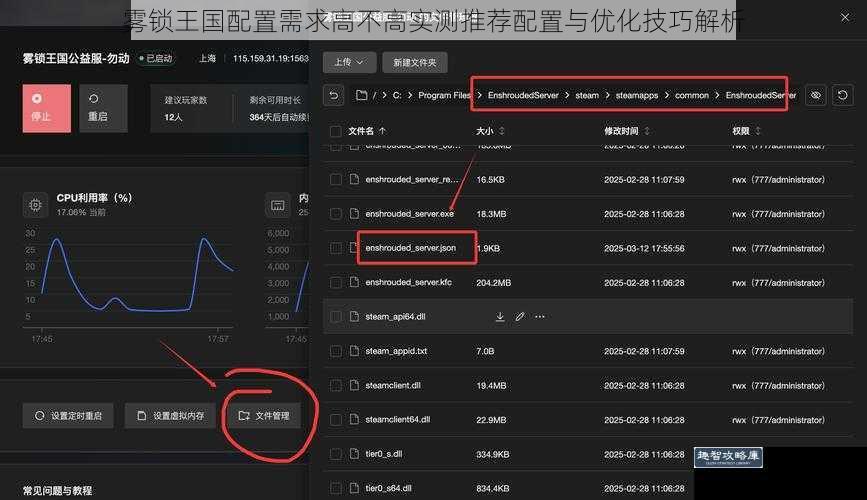
Task: Check the steamclient64.dll checkbox
Action: [x=335, y=420]
